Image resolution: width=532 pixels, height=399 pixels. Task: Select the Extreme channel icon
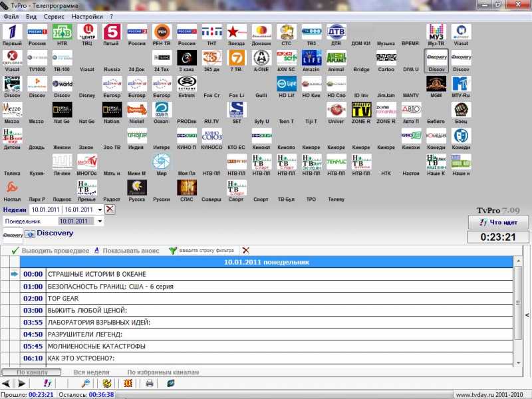(x=187, y=84)
